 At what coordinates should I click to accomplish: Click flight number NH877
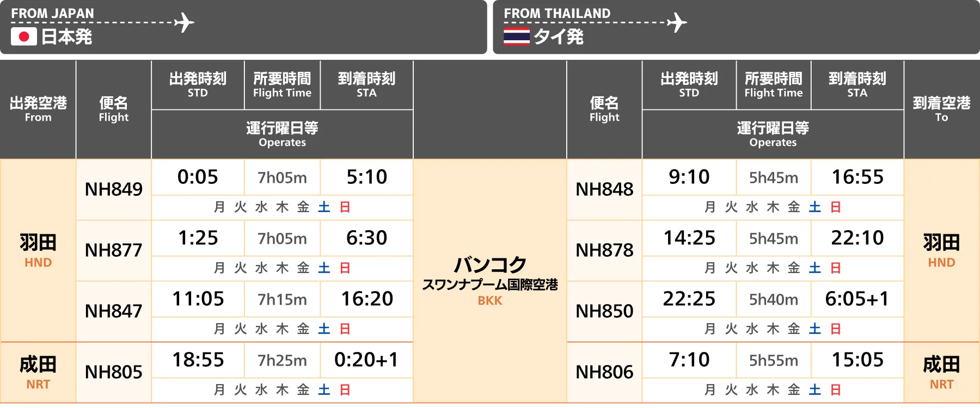coord(114,250)
